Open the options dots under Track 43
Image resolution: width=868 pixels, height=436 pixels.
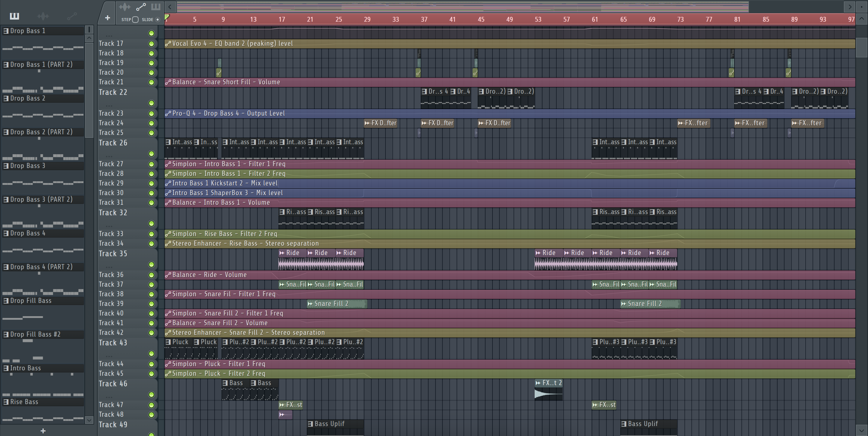coord(108,356)
